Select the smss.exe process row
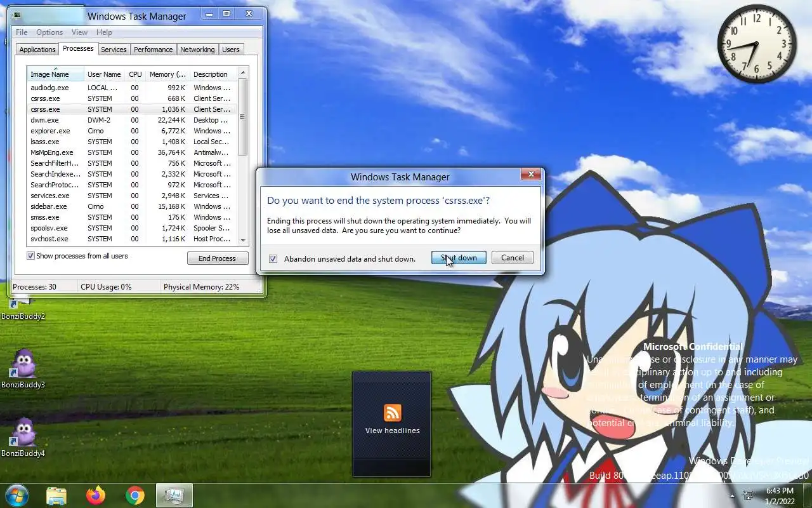Image resolution: width=812 pixels, height=508 pixels. click(x=132, y=217)
